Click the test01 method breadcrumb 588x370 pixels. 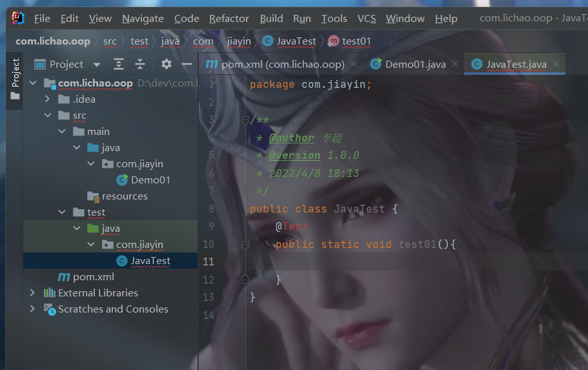pyautogui.click(x=349, y=41)
